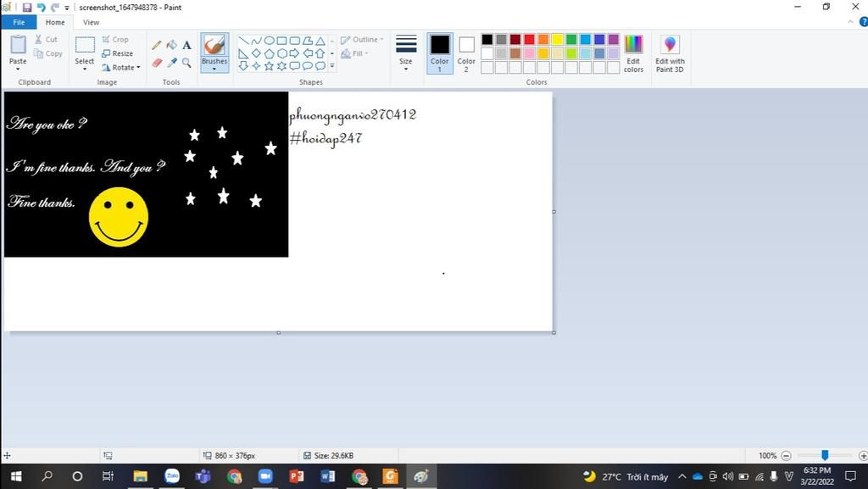Open Word from the taskbar
This screenshot has height=489, width=868.
point(327,475)
